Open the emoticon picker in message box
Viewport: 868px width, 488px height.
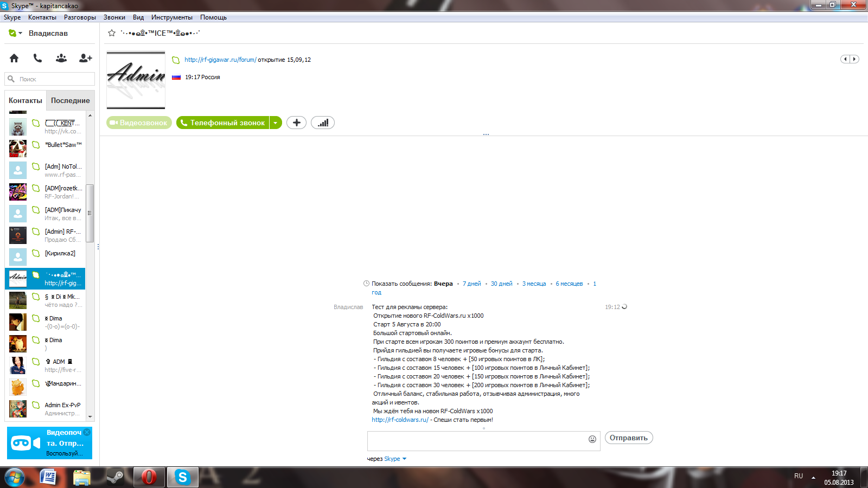click(592, 439)
